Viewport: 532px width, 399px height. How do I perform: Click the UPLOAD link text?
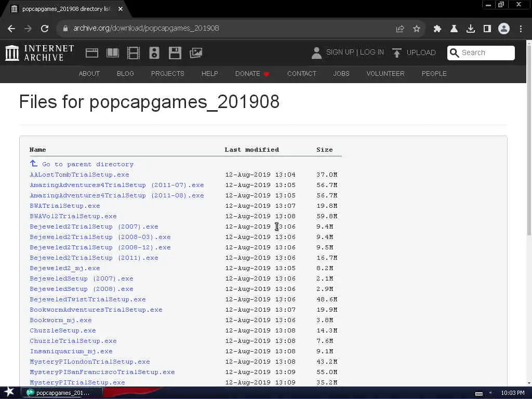pos(421,52)
